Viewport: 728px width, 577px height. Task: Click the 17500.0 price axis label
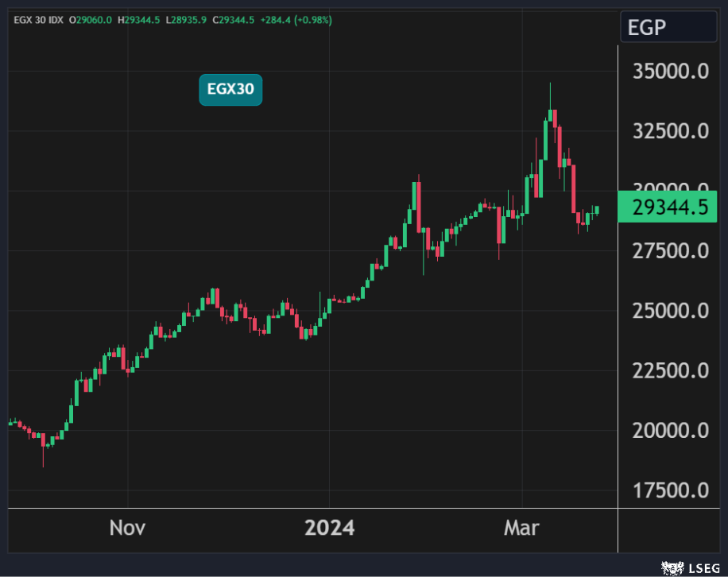coord(669,490)
